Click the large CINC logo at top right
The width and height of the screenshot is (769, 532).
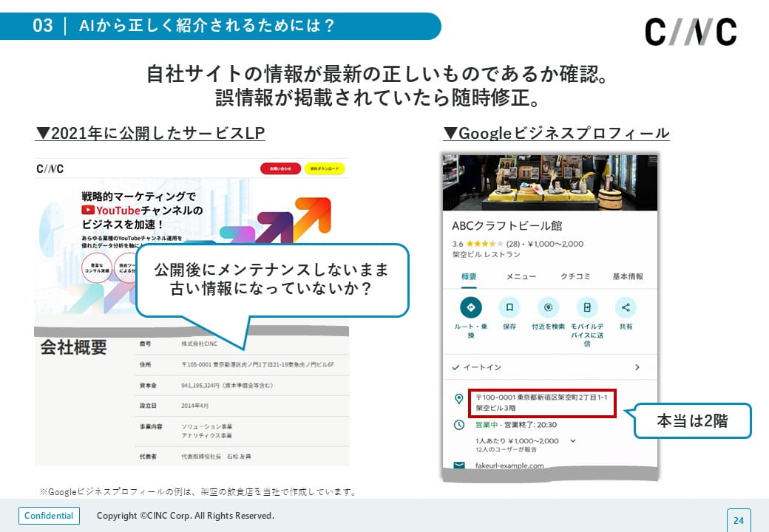coord(691,32)
